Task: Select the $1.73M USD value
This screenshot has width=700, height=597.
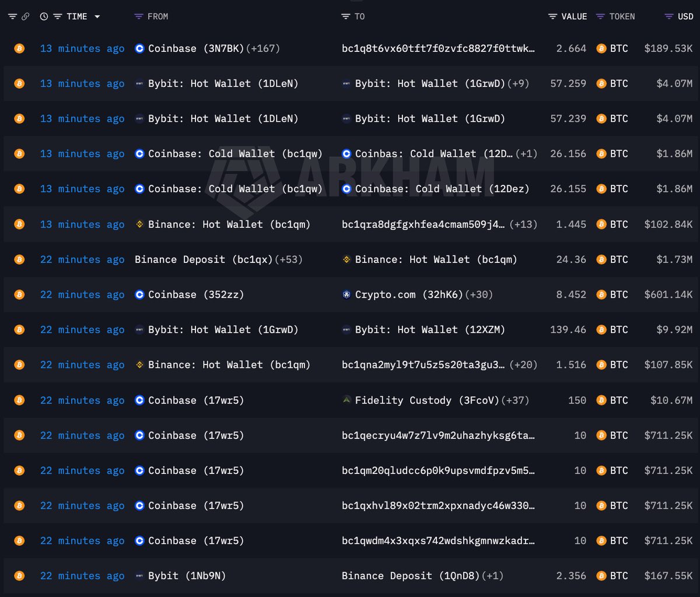Action: coord(675,259)
